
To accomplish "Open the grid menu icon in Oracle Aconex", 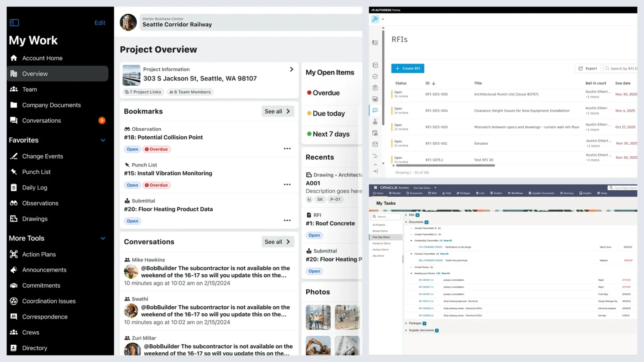I will point(376,188).
